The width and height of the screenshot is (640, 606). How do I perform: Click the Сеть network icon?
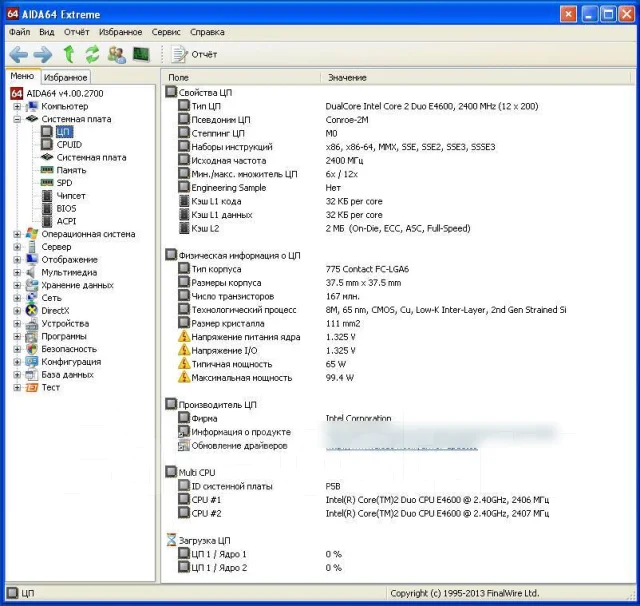coord(31,298)
